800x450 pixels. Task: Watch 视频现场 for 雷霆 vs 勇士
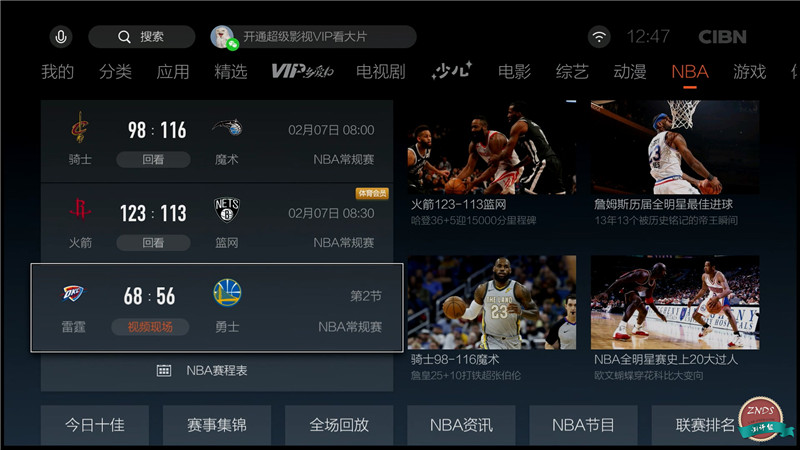coord(150,327)
